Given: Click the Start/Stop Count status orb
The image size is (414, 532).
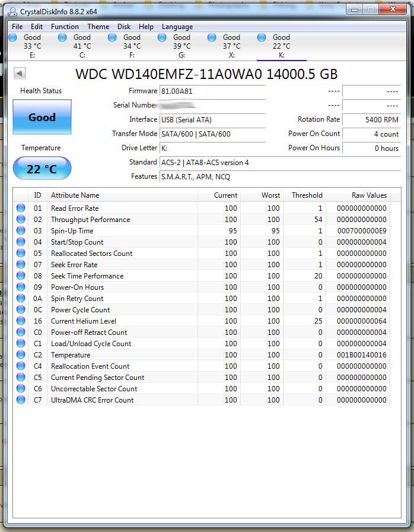Looking at the screenshot, I should pos(21,242).
